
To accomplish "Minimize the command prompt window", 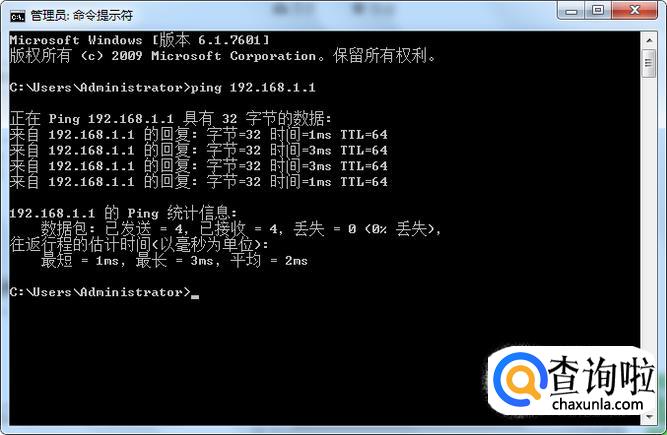I will tap(571, 11).
